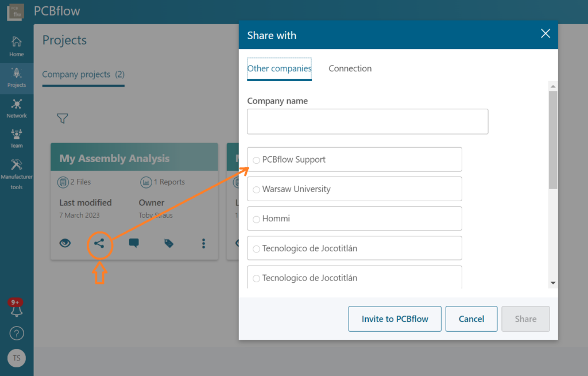The image size is (588, 376).
Task: Switch to the Connection tab
Action: point(350,69)
